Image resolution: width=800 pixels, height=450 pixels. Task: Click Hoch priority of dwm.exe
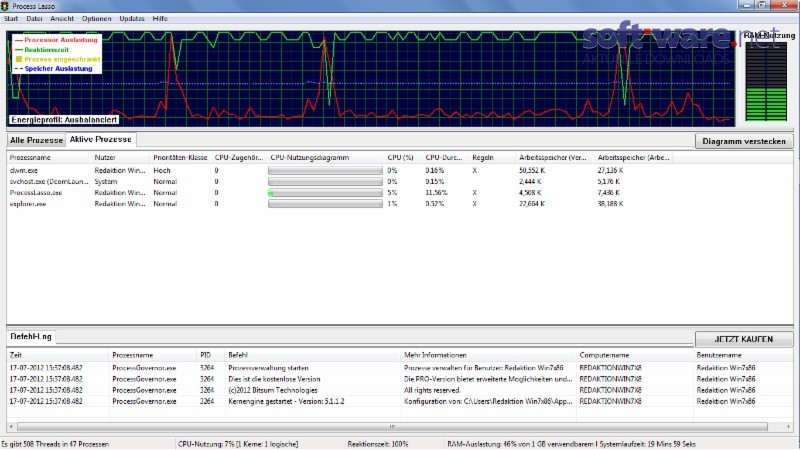point(162,170)
